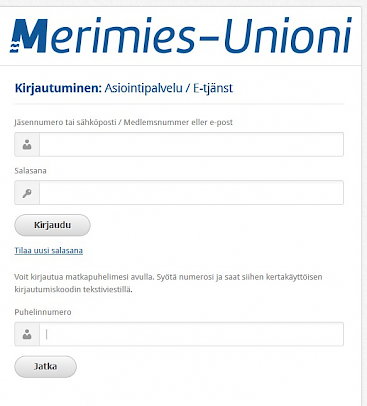
Task: Click the Asiointipalvelu / E-tjänst heading text
Action: [168, 88]
